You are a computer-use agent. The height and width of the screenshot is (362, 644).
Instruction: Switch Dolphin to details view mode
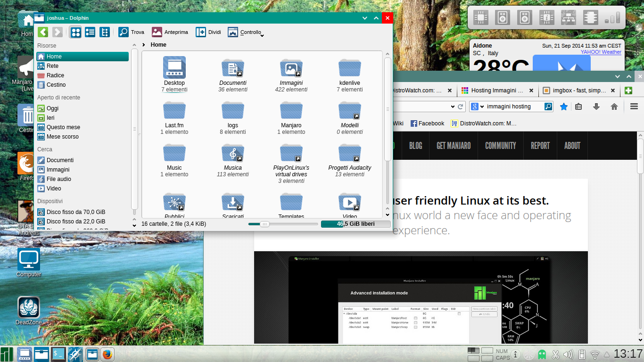click(105, 32)
